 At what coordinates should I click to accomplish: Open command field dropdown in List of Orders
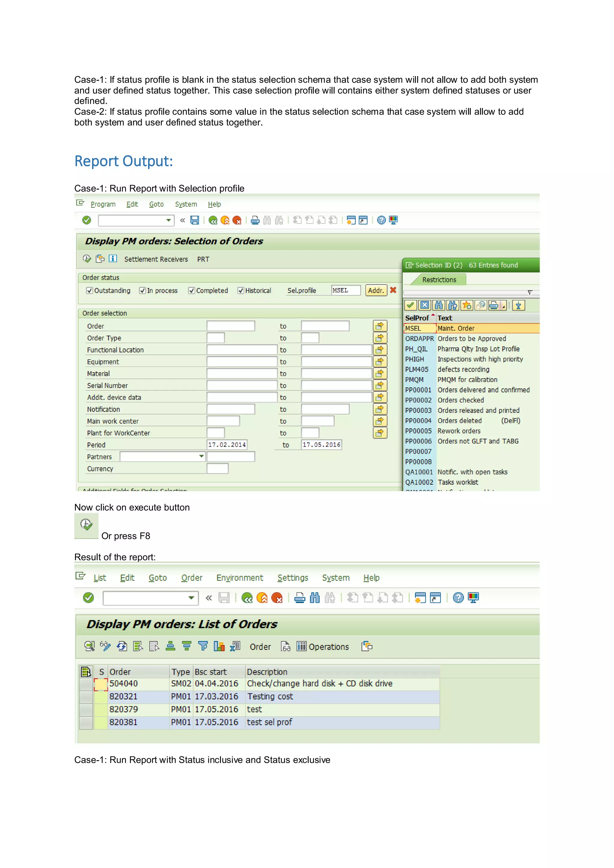point(192,598)
